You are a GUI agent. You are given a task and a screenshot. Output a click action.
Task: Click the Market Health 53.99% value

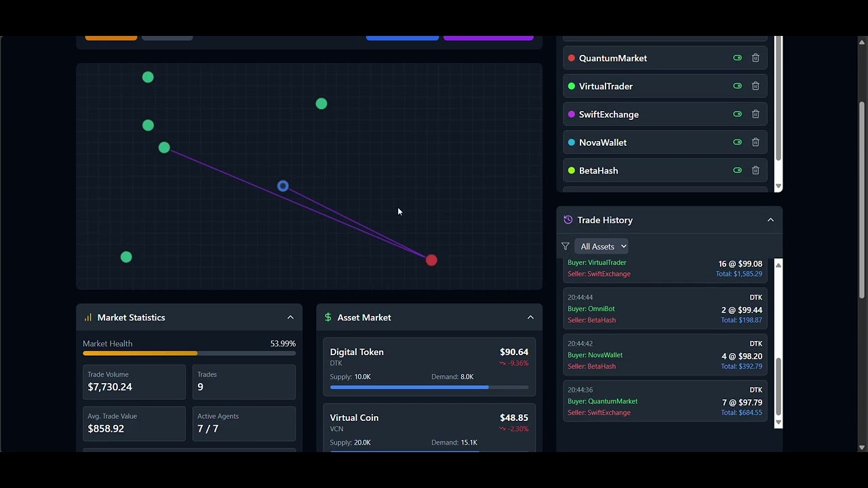point(283,344)
